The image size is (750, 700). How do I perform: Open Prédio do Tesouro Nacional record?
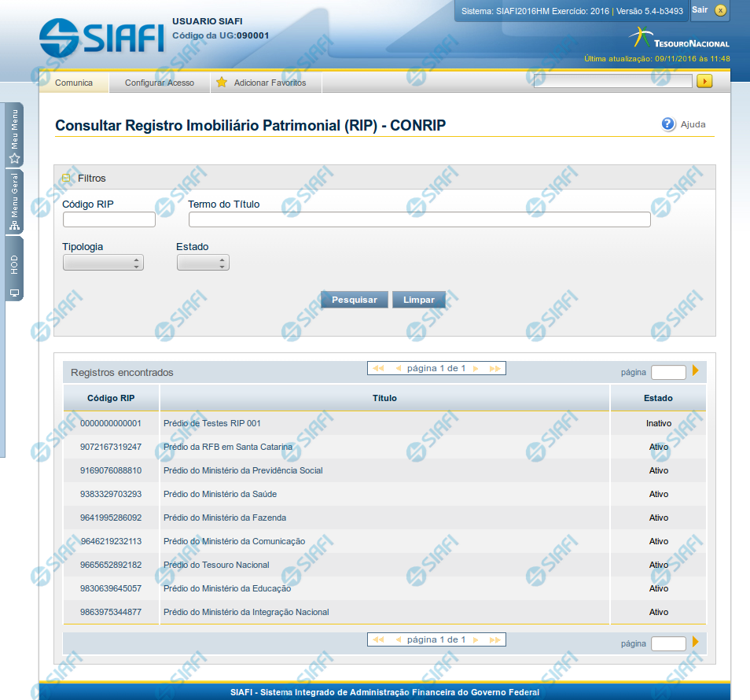[x=216, y=565]
